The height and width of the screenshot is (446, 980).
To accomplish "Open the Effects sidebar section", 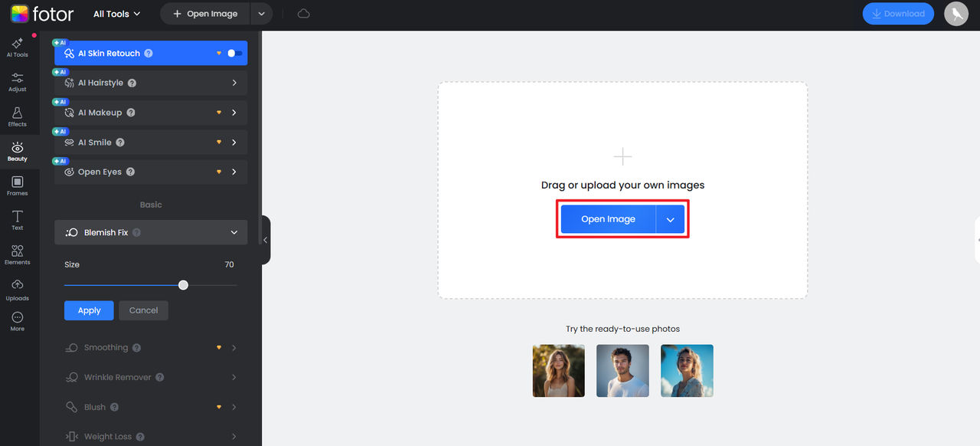I will click(x=17, y=116).
